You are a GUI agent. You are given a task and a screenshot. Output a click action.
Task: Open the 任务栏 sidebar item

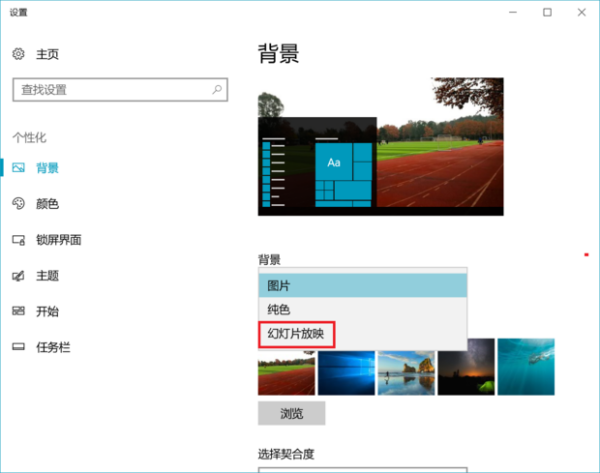(x=53, y=347)
